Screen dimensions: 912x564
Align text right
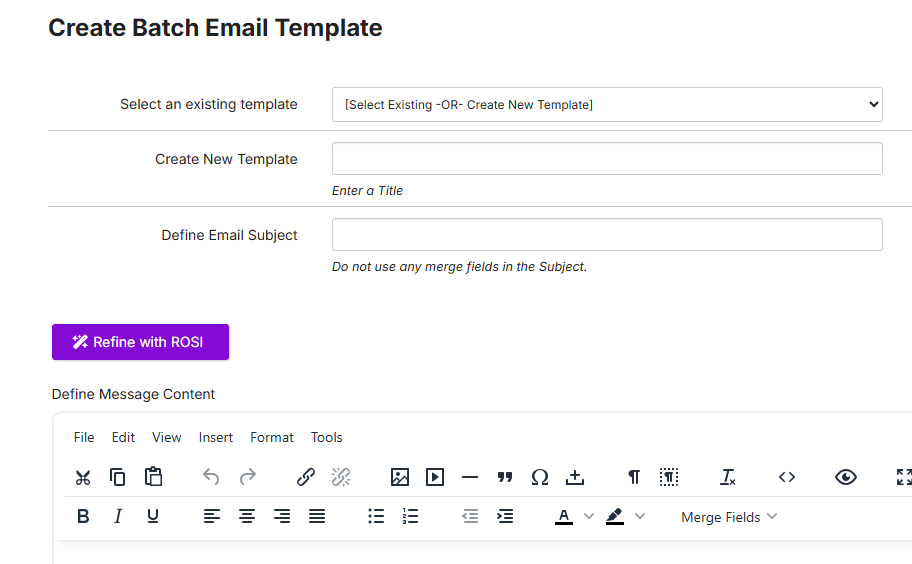[282, 516]
